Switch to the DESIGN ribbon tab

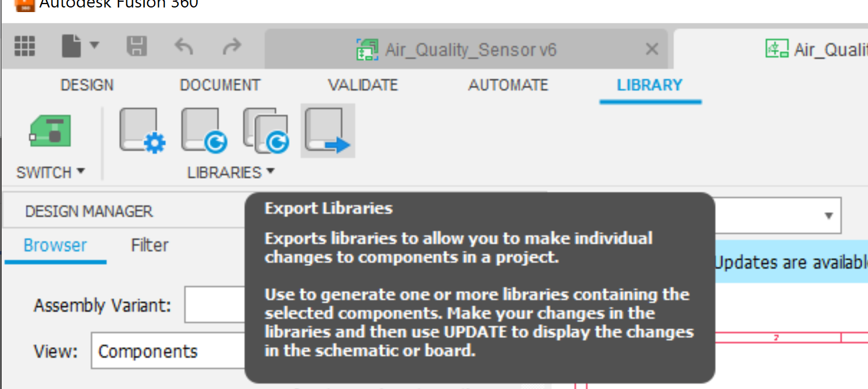click(x=87, y=84)
